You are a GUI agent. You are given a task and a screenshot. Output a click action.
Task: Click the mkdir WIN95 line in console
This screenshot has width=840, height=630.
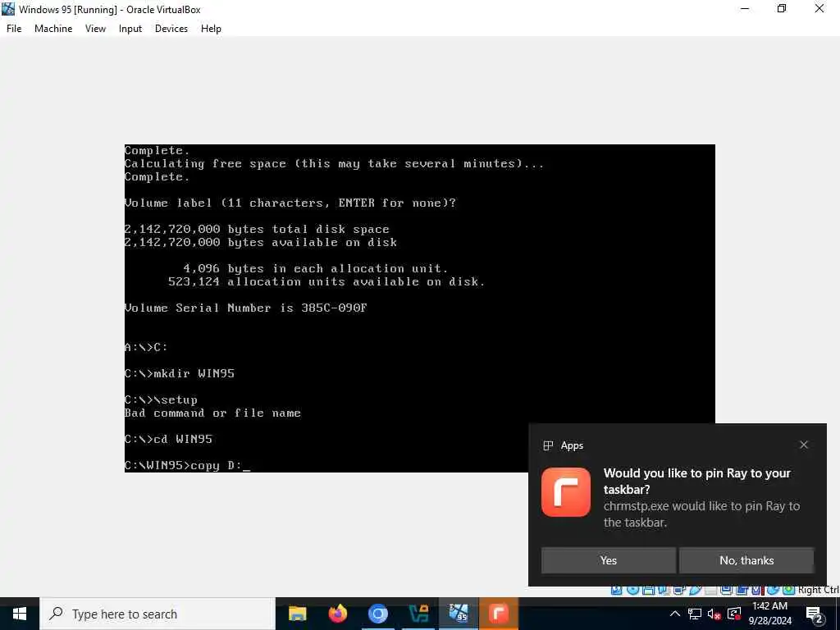tap(180, 373)
